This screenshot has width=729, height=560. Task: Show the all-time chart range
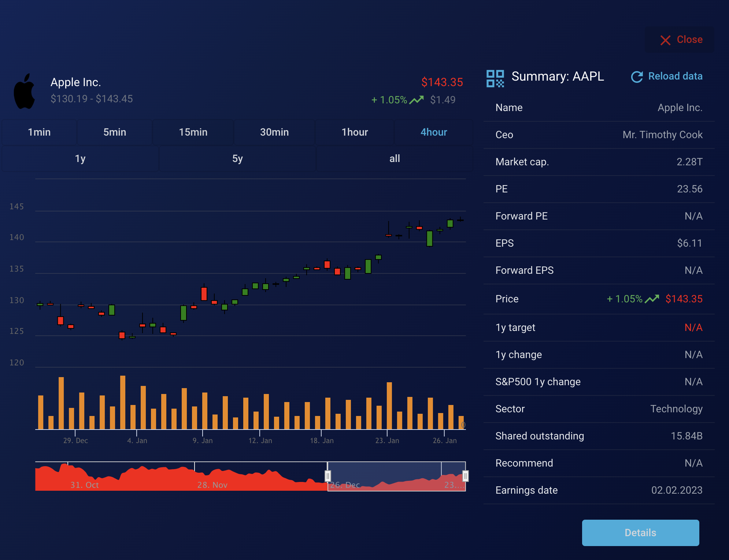395,159
